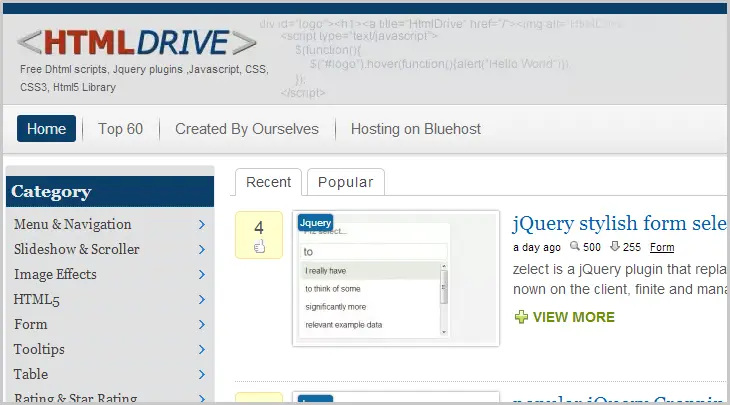The image size is (730, 405).
Task: Open the Form tag link under title
Action: [662, 247]
